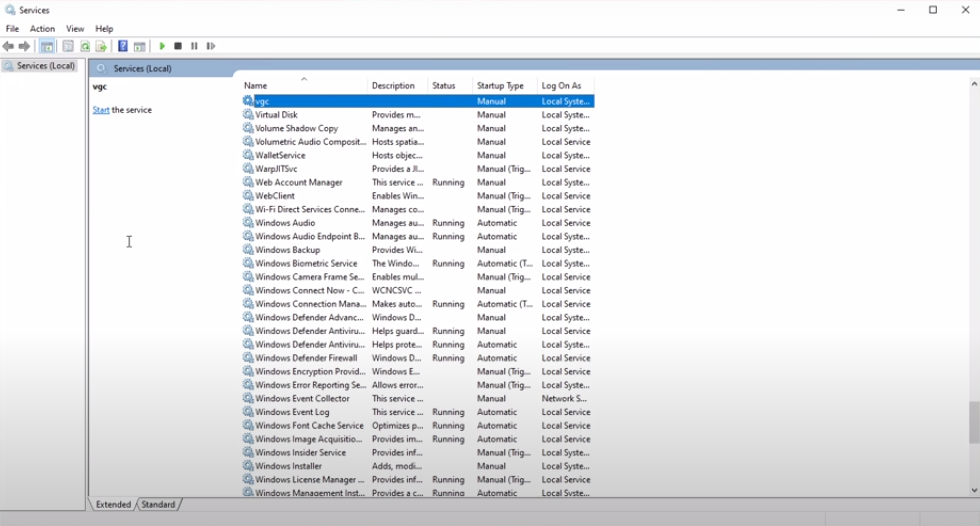980x526 pixels.
Task: Click the blue Help toolbar icon
Action: point(122,46)
